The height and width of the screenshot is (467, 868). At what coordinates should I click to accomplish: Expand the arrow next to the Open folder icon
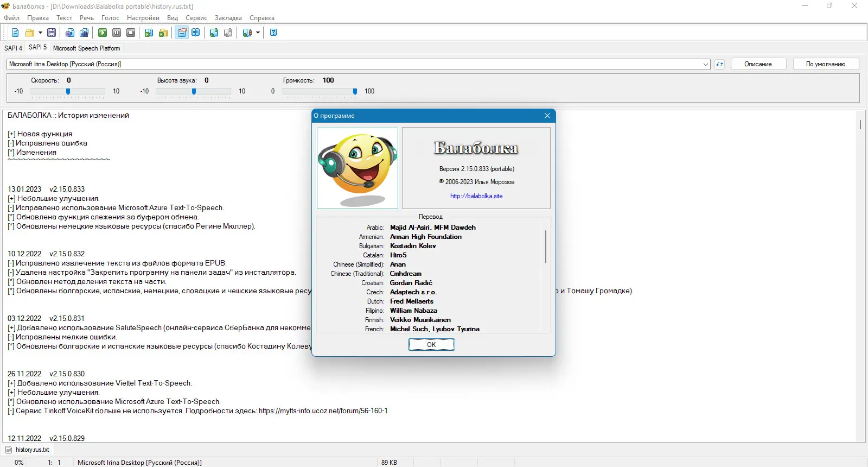[40, 33]
